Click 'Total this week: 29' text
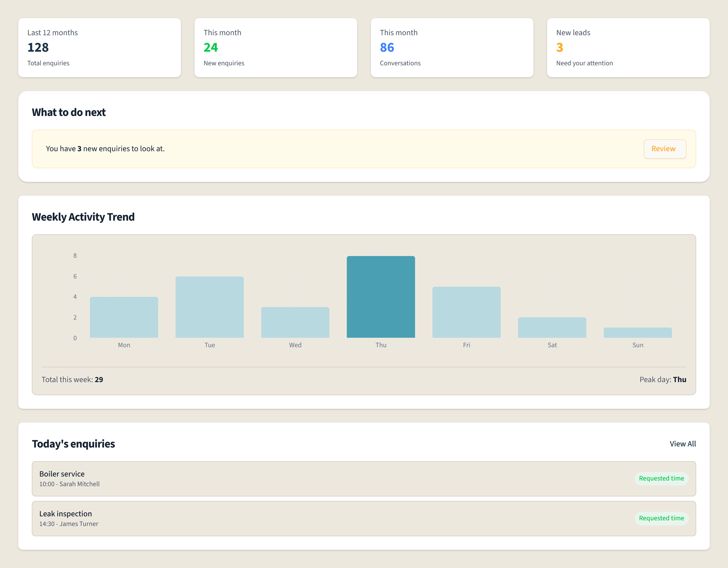 [72, 380]
